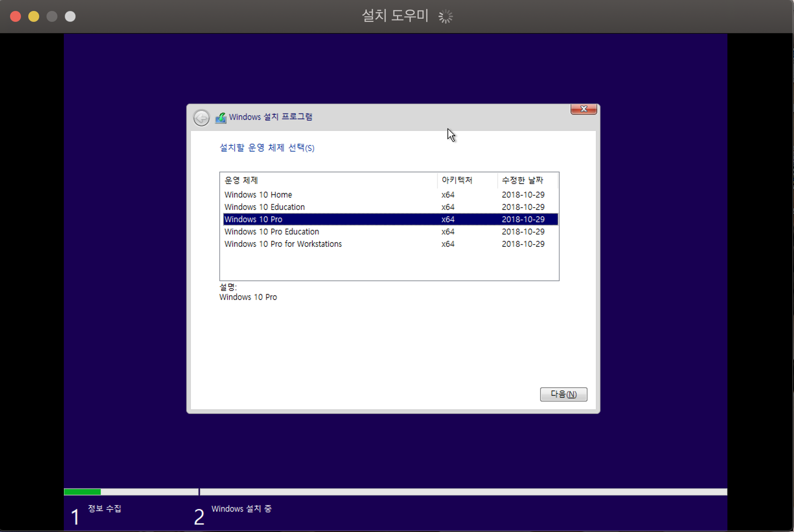Click step 1 정보 수집 label
This screenshot has width=794, height=532.
click(104, 508)
